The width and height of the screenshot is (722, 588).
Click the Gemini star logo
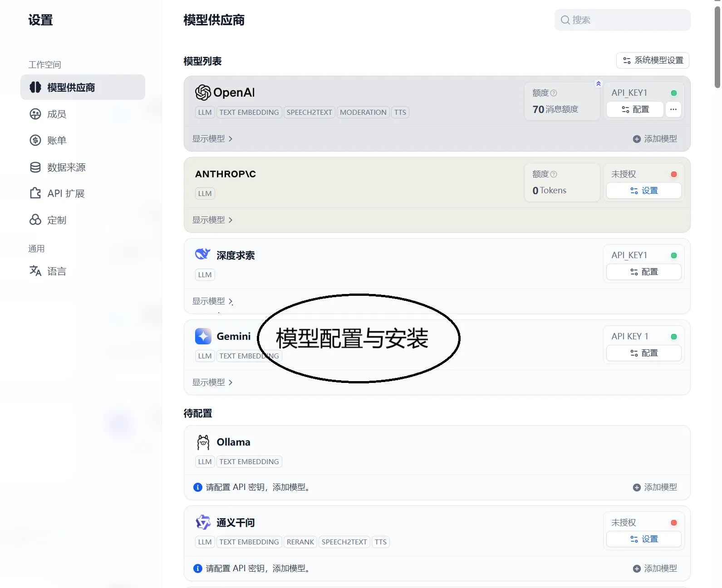[203, 336]
